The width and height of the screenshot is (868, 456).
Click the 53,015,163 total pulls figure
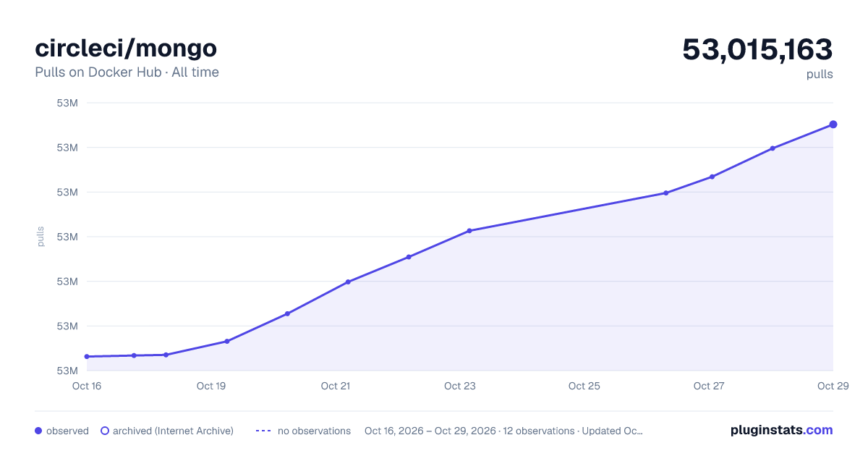pos(757,49)
